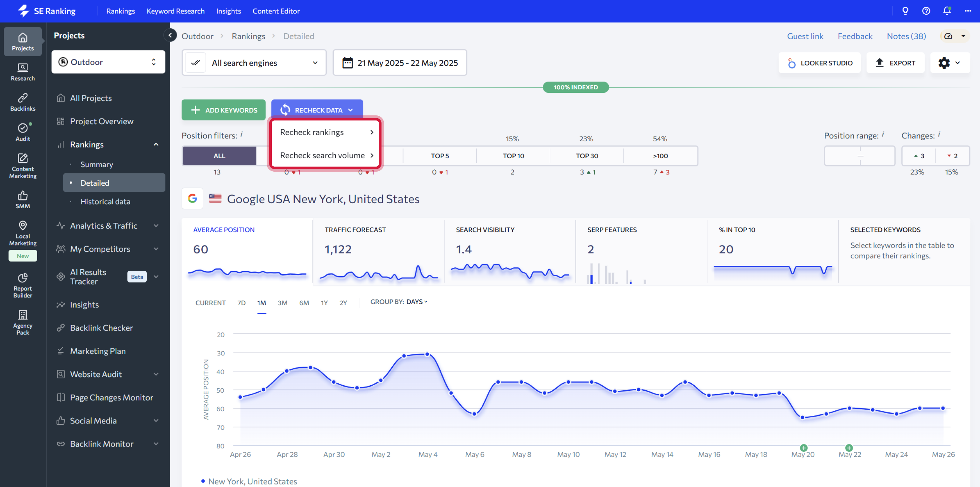
Task: Open the three-dots more menu
Action: coord(968,11)
